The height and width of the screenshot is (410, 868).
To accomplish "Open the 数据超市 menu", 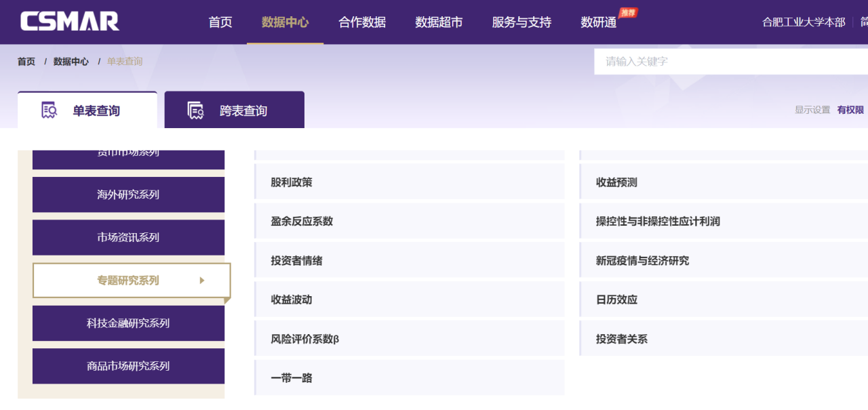I will click(439, 22).
